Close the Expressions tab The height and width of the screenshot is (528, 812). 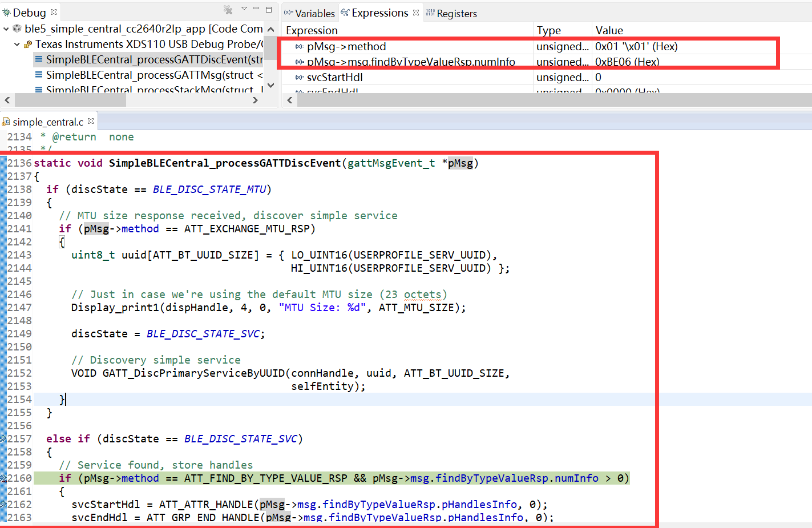click(x=416, y=13)
